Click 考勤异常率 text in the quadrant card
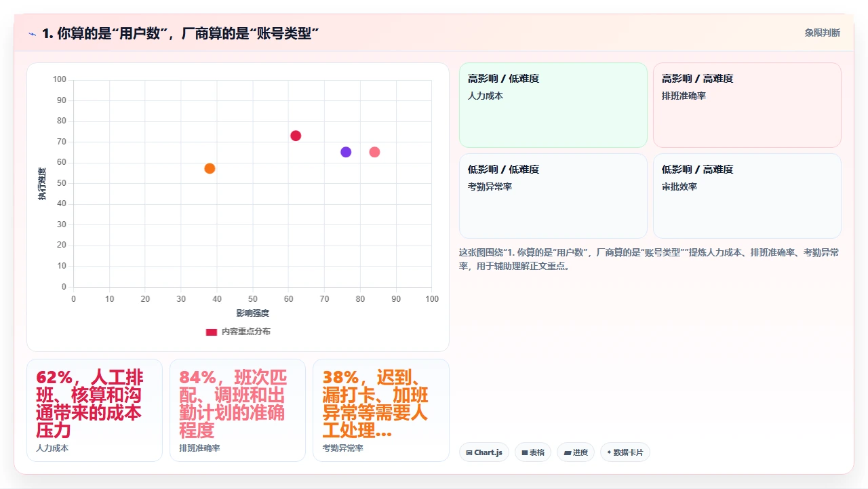 490,187
